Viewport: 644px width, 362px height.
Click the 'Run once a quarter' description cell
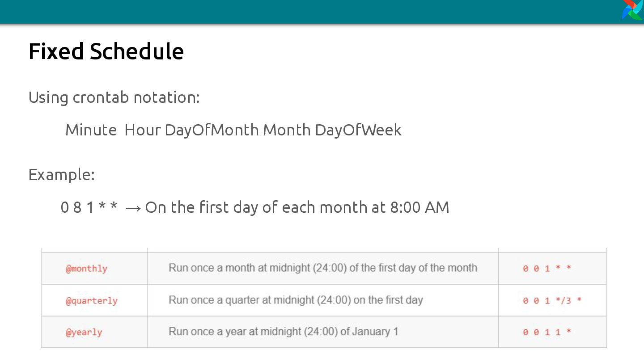tap(323, 300)
